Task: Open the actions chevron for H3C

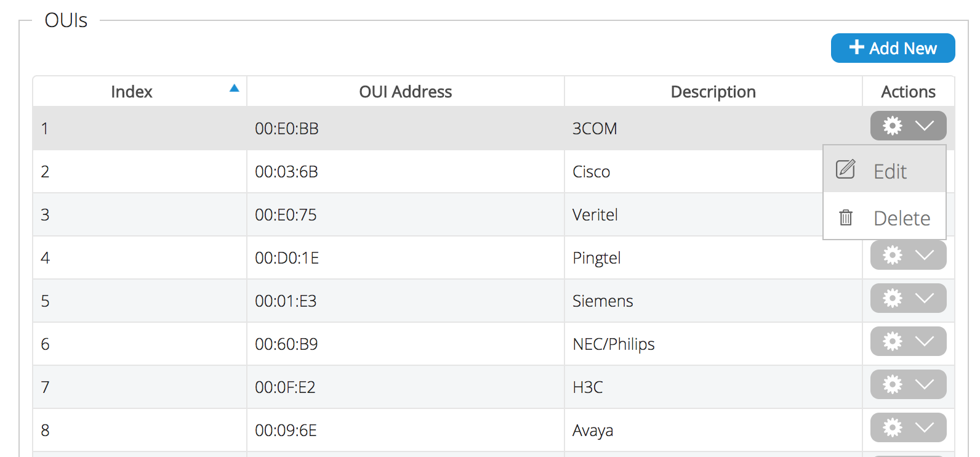Action: (924, 384)
